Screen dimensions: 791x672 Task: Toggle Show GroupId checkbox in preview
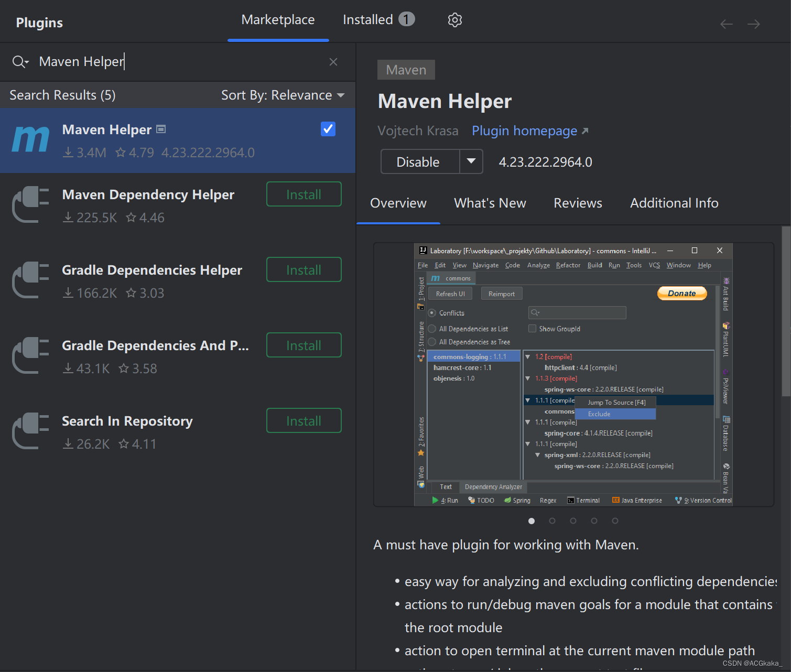click(x=533, y=329)
